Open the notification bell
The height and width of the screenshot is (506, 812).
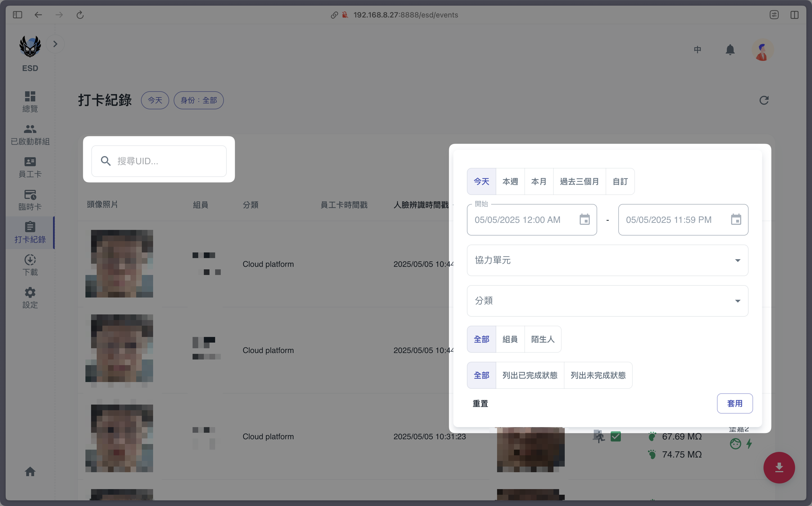tap(730, 50)
